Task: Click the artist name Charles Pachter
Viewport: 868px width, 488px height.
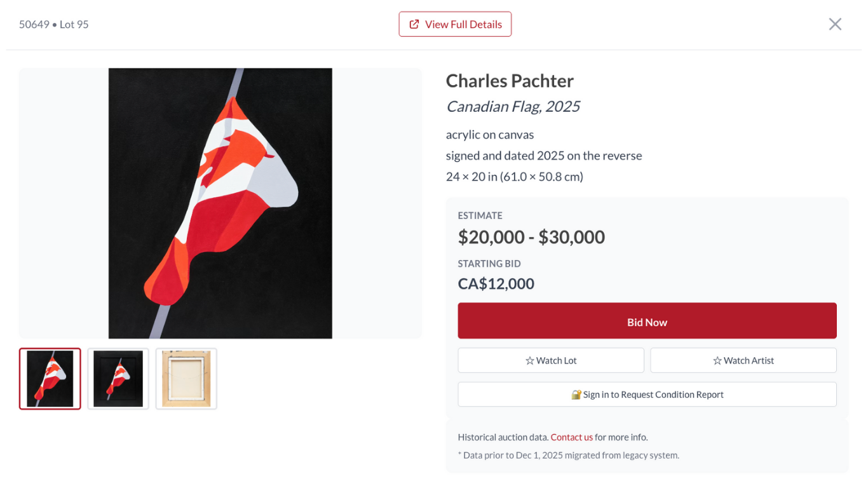Action: tap(510, 81)
